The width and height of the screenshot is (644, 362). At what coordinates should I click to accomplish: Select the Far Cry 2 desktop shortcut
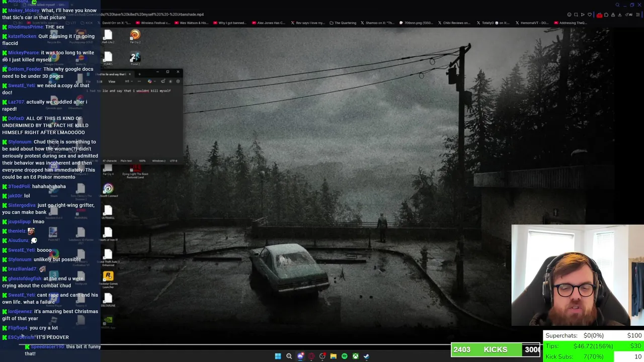point(135,36)
